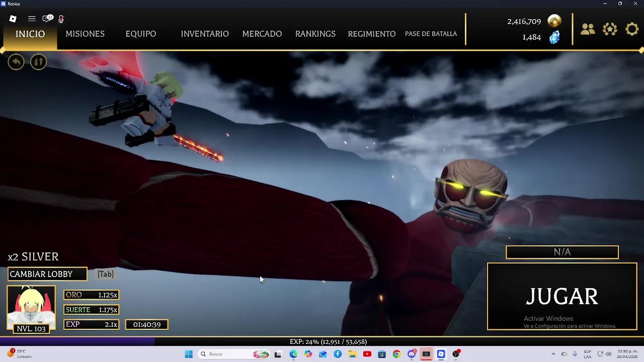The width and height of the screenshot is (644, 362).
Task: Click the 01:40:39 boost timer
Action: tap(147, 324)
